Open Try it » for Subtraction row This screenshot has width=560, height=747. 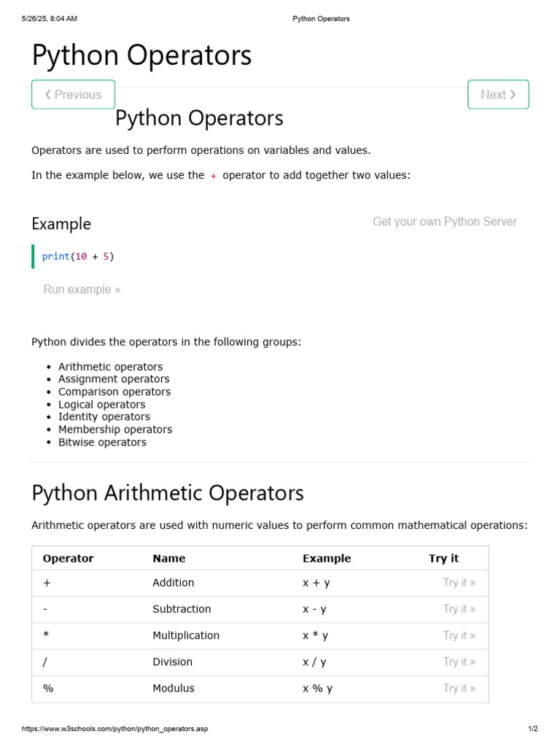click(x=459, y=609)
